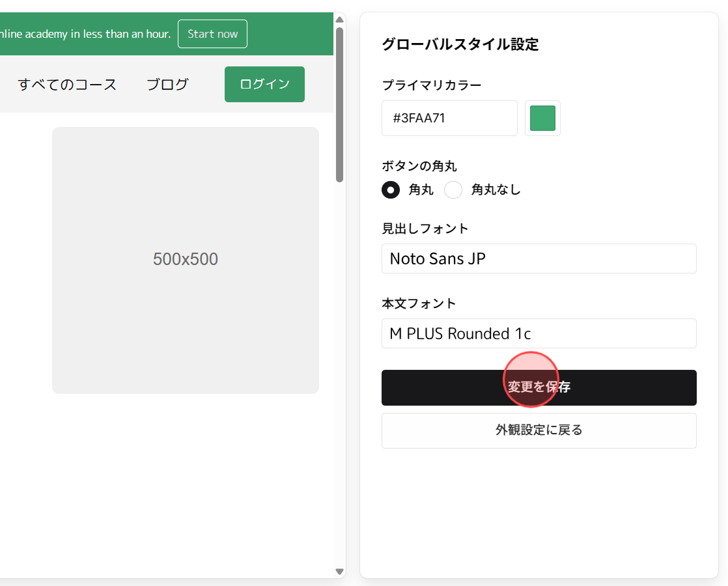Click the M PLUS Rounded 1c body font field
Image resolution: width=728 pixels, height=586 pixels.
tap(539, 333)
